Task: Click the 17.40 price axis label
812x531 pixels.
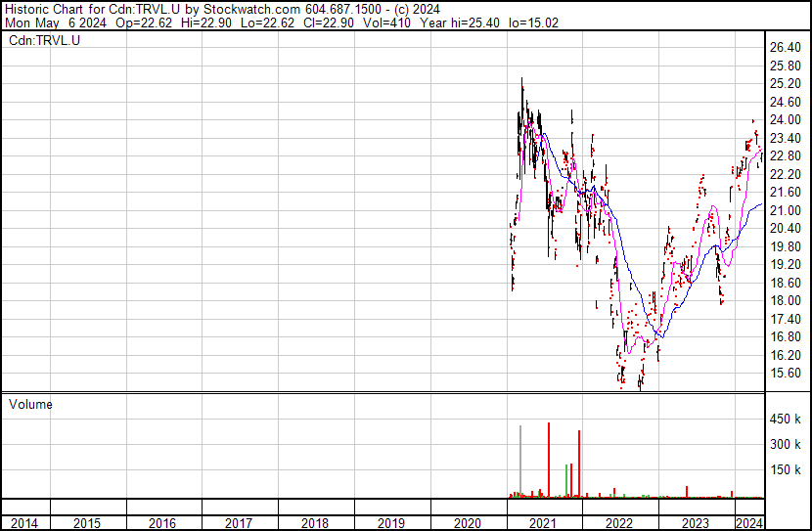Action: coord(785,319)
